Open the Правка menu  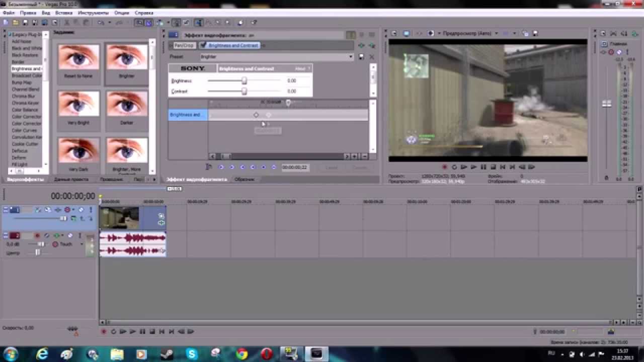(x=28, y=13)
